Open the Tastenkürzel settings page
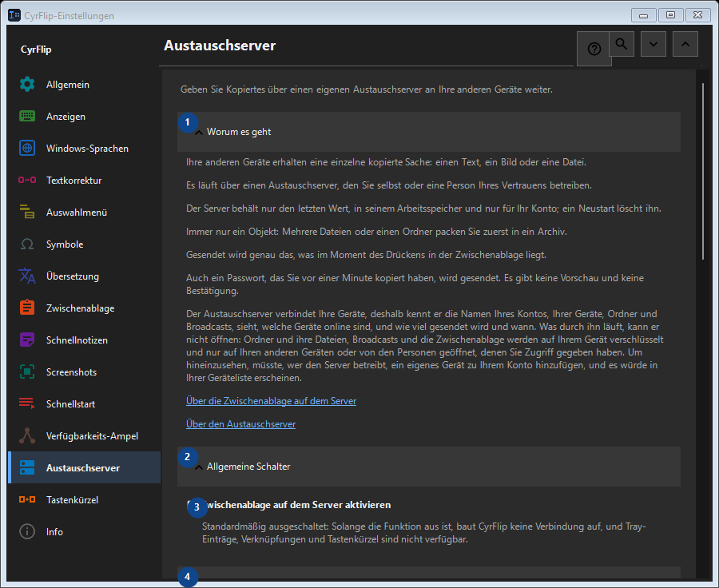This screenshot has height=588, width=719. [x=85, y=500]
